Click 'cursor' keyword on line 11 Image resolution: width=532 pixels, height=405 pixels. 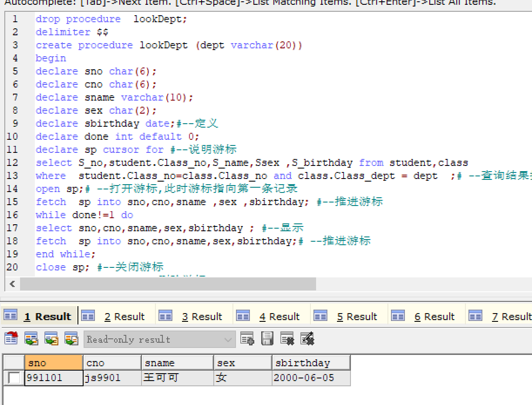point(121,150)
